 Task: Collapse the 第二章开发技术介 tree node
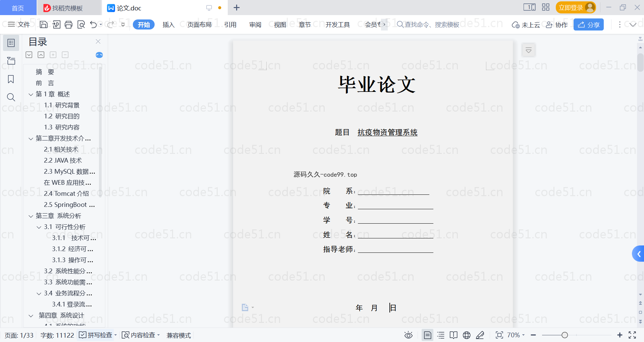click(31, 139)
